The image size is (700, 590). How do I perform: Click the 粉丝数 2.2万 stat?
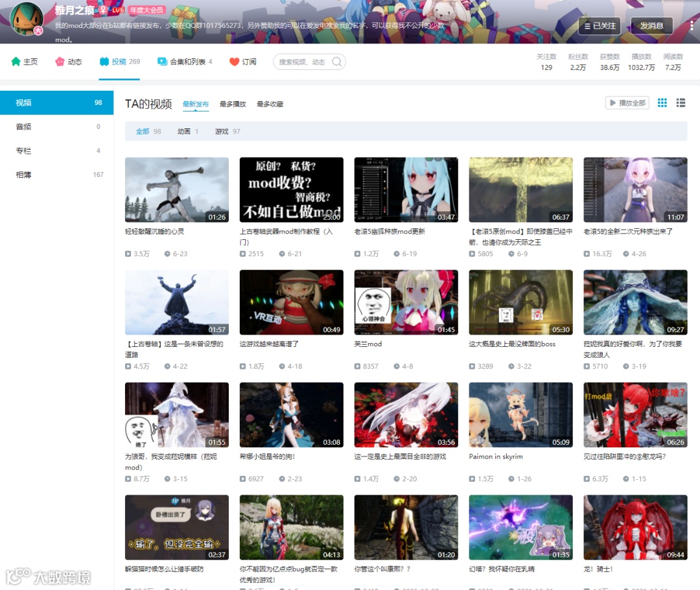(578, 62)
